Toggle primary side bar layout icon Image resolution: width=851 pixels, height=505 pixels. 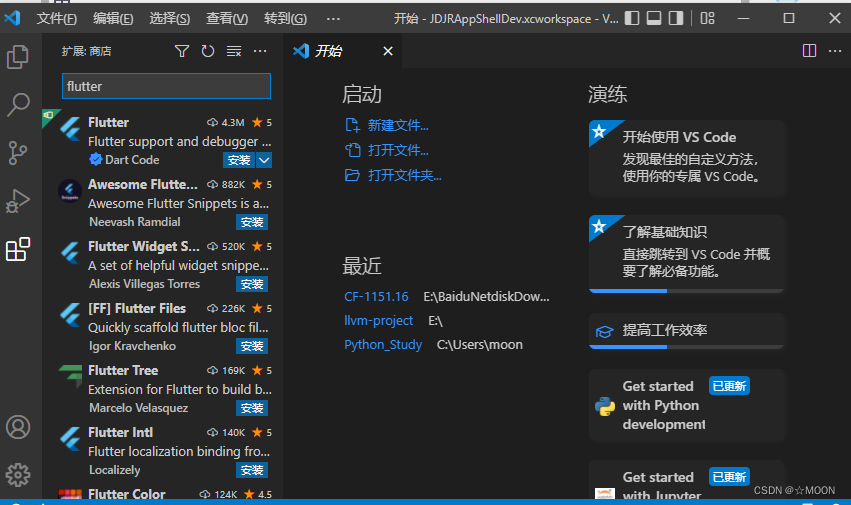click(632, 18)
